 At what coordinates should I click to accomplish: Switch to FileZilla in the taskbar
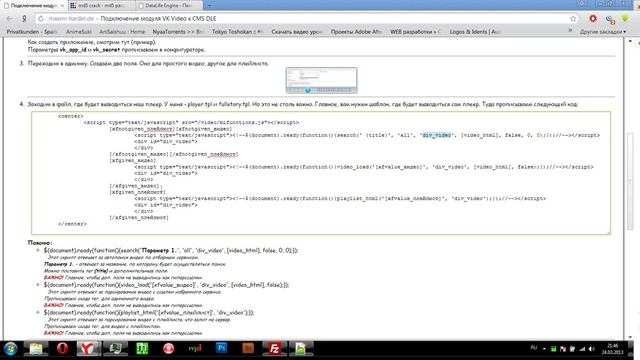point(275,349)
